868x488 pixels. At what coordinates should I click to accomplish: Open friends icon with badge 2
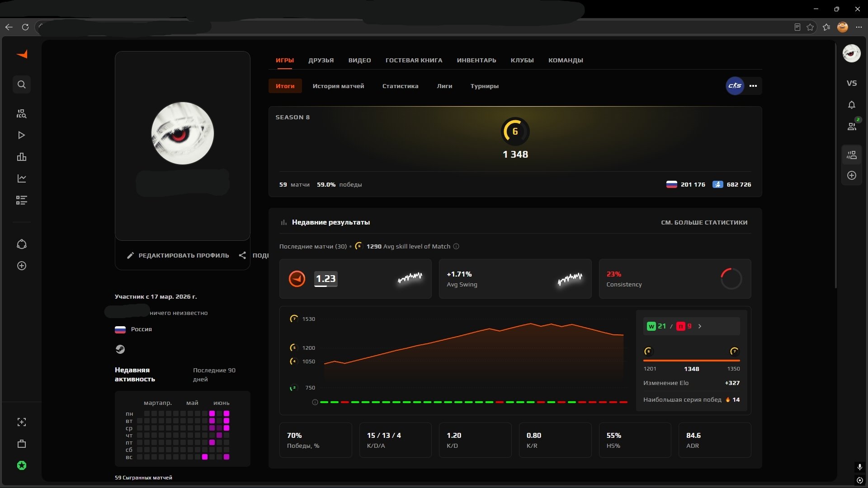(853, 126)
